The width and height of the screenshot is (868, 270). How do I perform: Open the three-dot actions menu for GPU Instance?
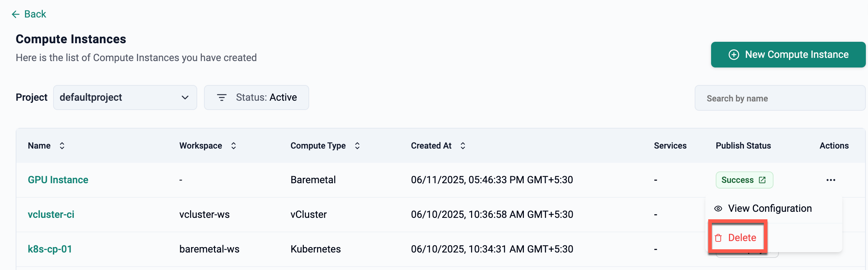coord(831,180)
